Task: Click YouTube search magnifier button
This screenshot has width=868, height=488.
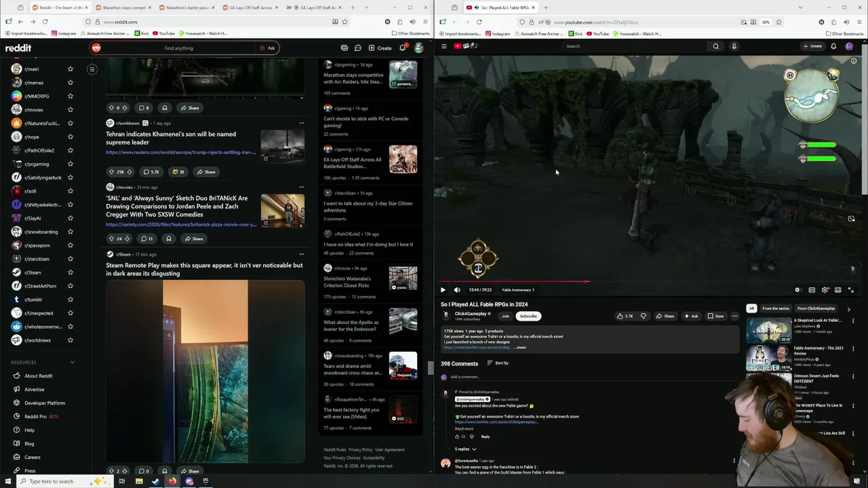Action: tap(715, 46)
